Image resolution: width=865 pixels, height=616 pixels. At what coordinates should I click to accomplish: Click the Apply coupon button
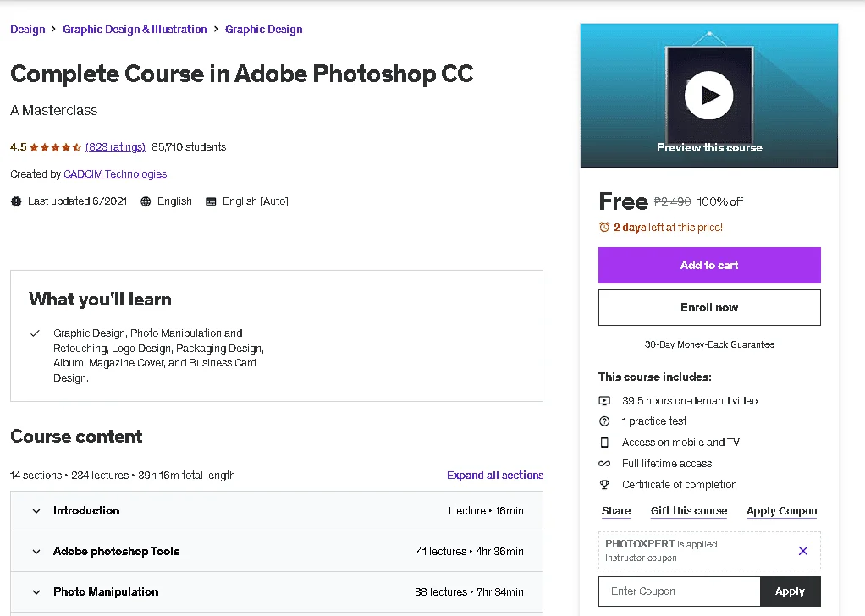[790, 591]
